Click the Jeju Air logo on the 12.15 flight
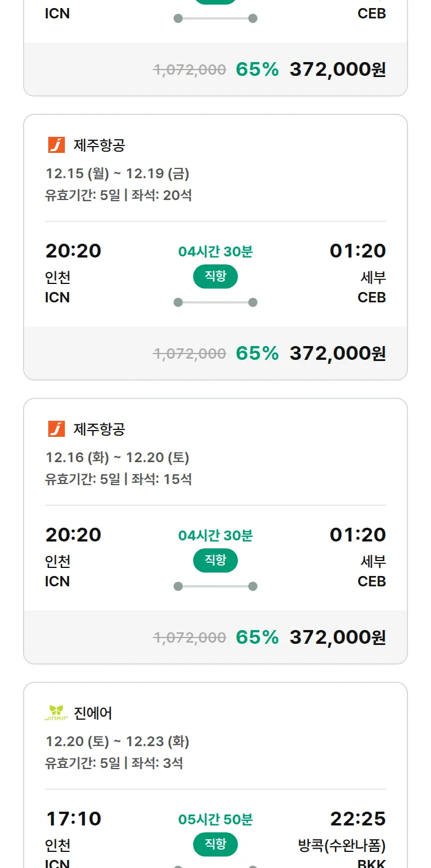The image size is (431, 868). click(x=56, y=145)
